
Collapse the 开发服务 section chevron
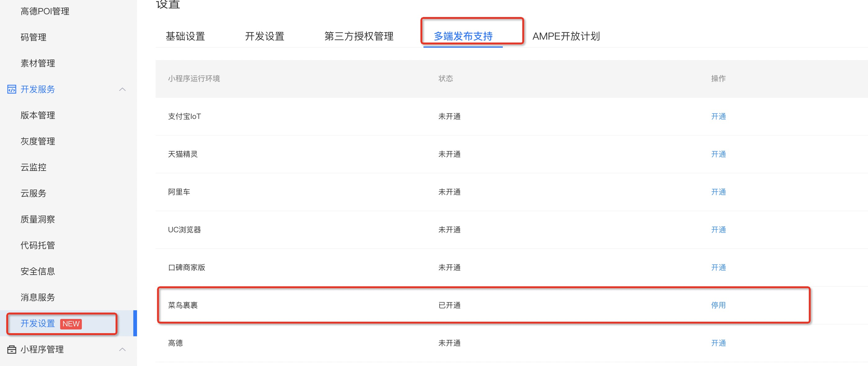pos(122,89)
